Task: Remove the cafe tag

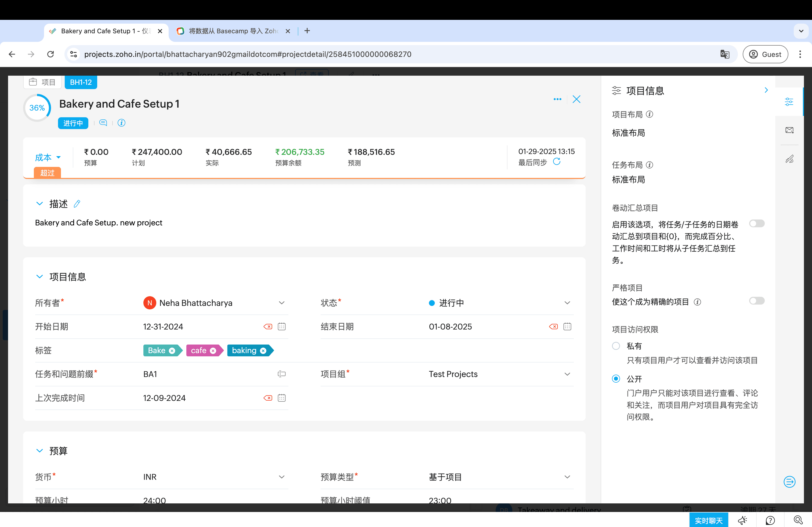Action: click(213, 351)
